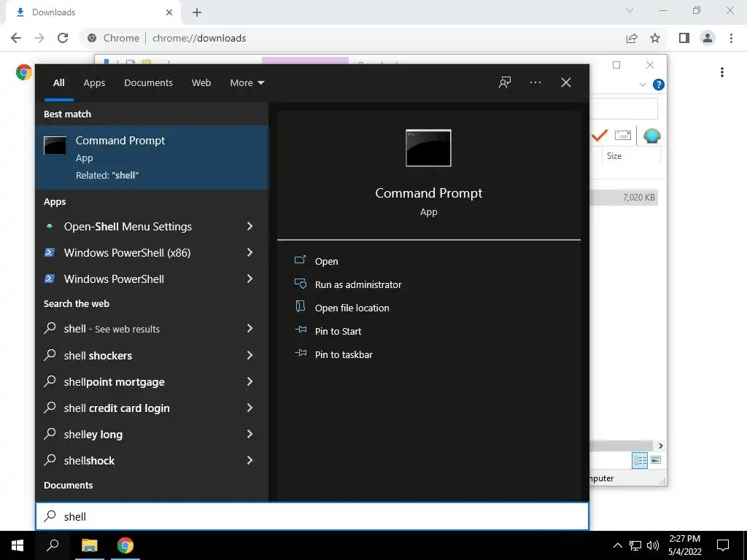Click the feedback person icon in search panel

(x=505, y=82)
